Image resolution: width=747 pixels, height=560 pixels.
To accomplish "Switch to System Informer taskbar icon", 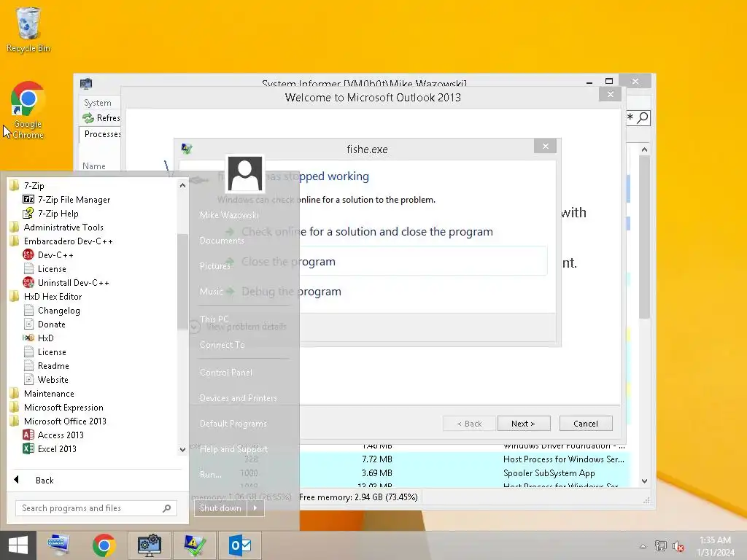I will [149, 545].
